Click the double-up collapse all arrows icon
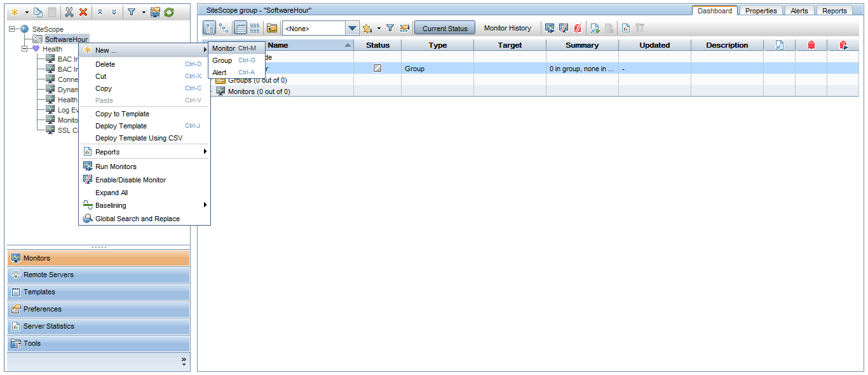Viewport: 868px width, 375px height. [100, 12]
